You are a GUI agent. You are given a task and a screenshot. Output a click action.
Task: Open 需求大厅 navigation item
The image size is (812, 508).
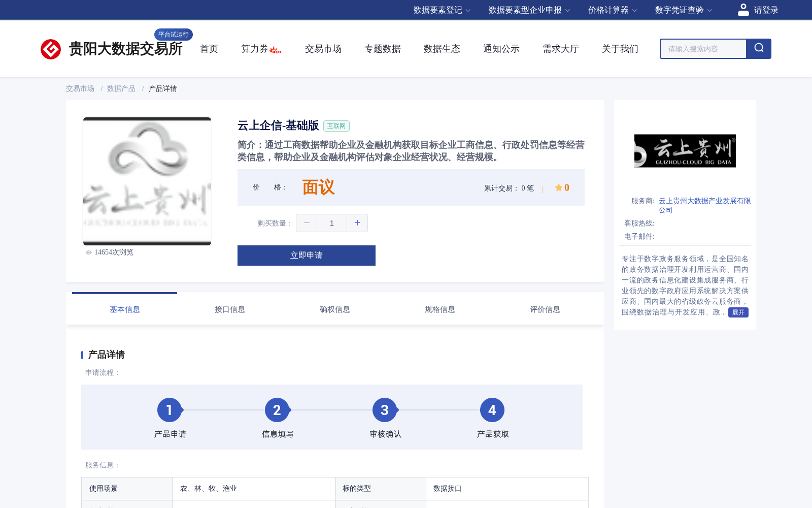click(561, 49)
